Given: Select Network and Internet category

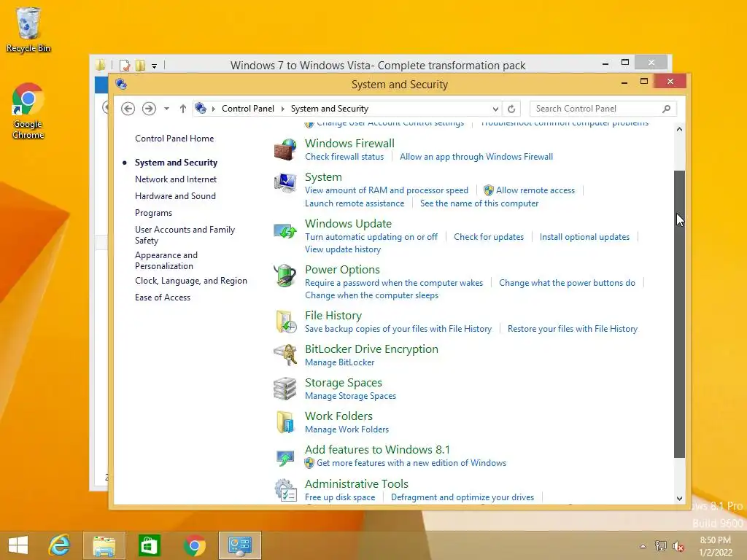Looking at the screenshot, I should (x=176, y=179).
